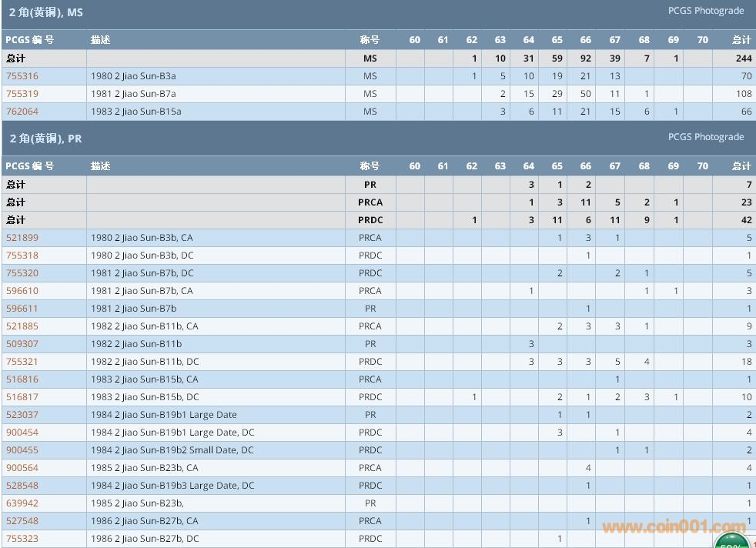Click the green percentage badge in bottom corner
Image resolution: width=756 pixels, height=548 pixels.
(731, 540)
